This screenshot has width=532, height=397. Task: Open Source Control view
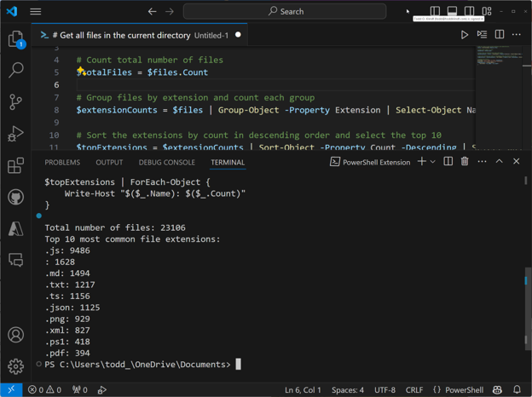[15, 101]
